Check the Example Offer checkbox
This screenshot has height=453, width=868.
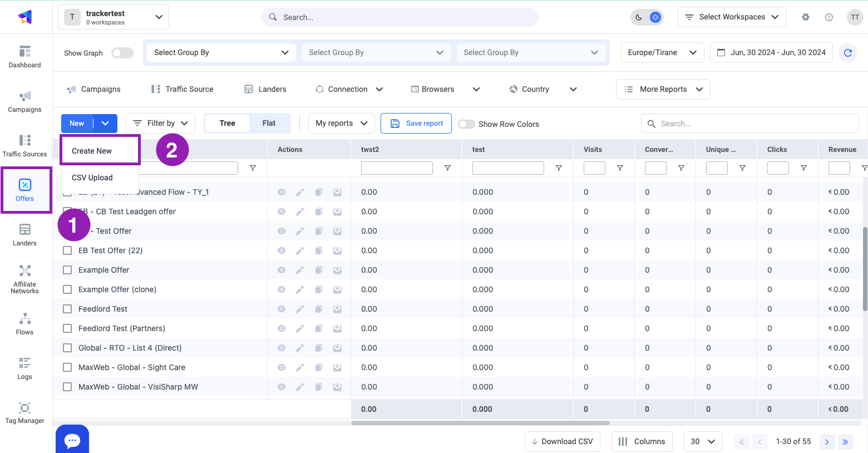tap(67, 270)
